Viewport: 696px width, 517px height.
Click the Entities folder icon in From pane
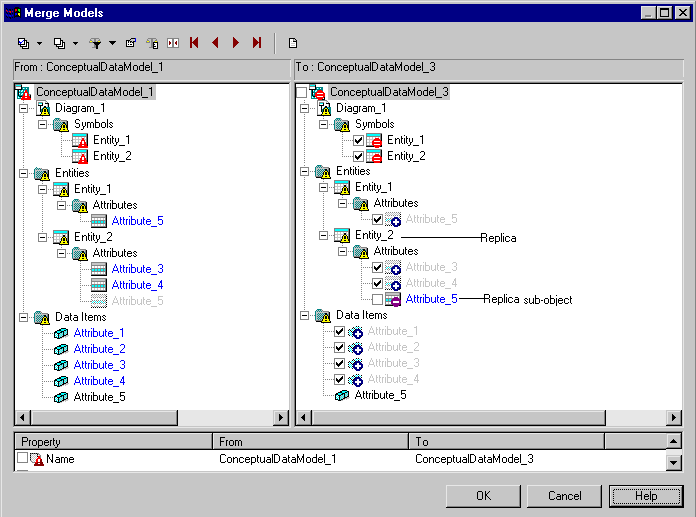pyautogui.click(x=42, y=174)
